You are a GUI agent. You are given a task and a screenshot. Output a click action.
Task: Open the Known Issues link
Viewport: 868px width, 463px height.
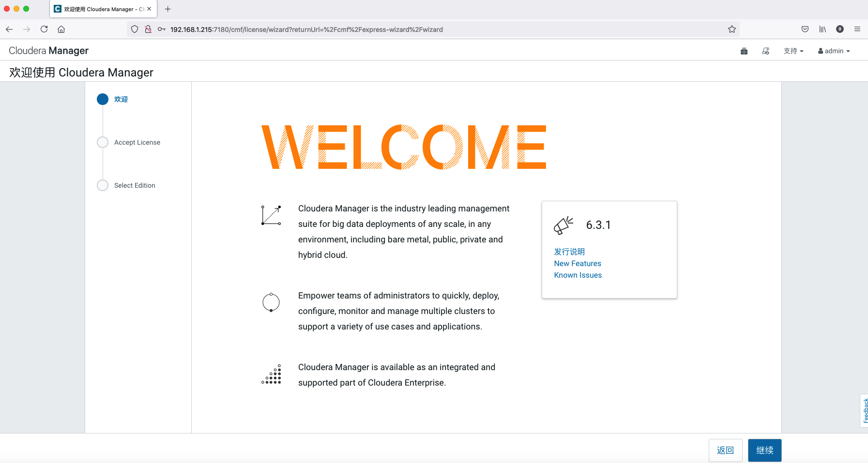[578, 275]
